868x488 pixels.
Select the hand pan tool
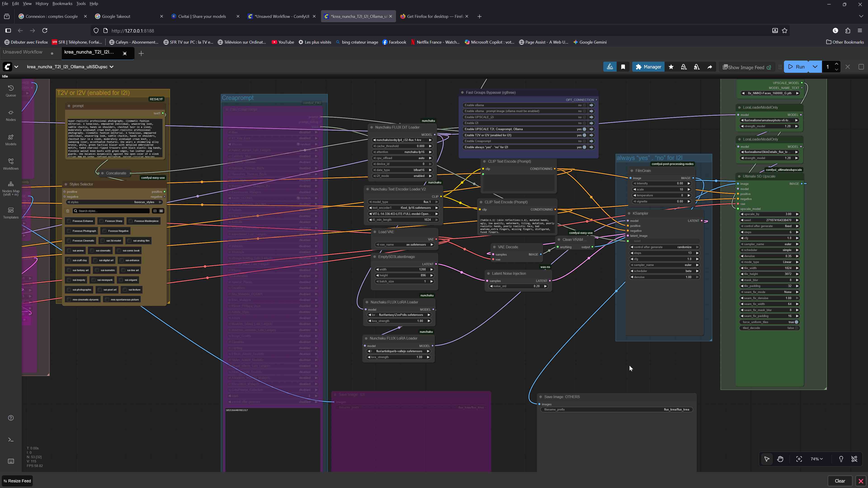click(780, 459)
